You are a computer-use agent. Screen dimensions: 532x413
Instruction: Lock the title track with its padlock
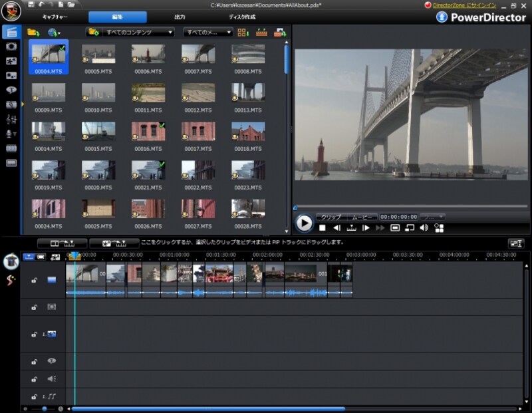click(33, 361)
